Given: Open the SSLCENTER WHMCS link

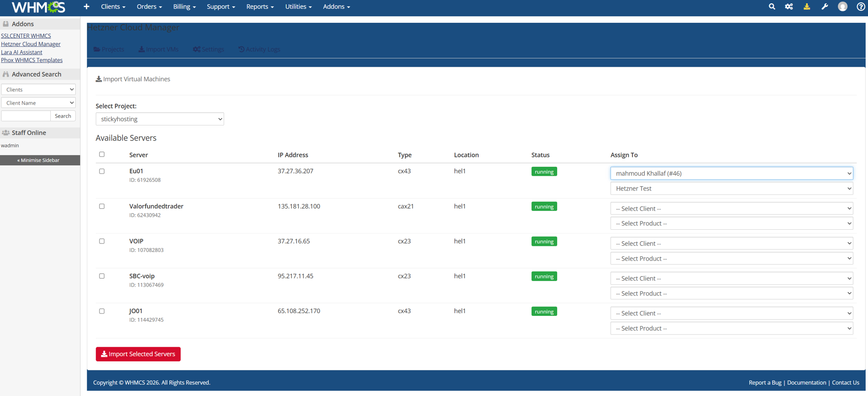Looking at the screenshot, I should pos(26,36).
